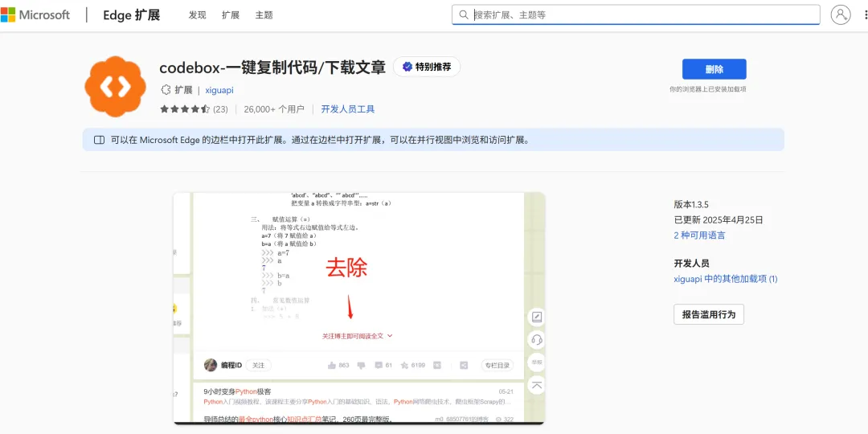Image resolution: width=868 pixels, height=434 pixels.
Task: Click the 26,000+ 个用户 text
Action: (x=274, y=109)
